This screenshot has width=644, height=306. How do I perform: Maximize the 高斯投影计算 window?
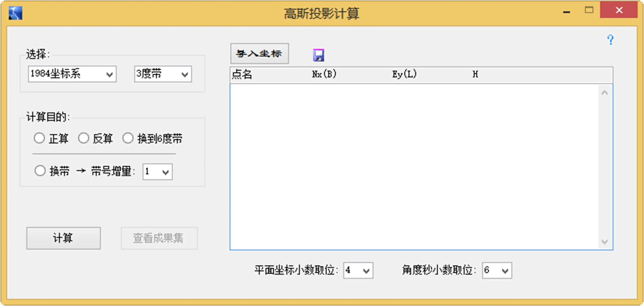(x=589, y=10)
